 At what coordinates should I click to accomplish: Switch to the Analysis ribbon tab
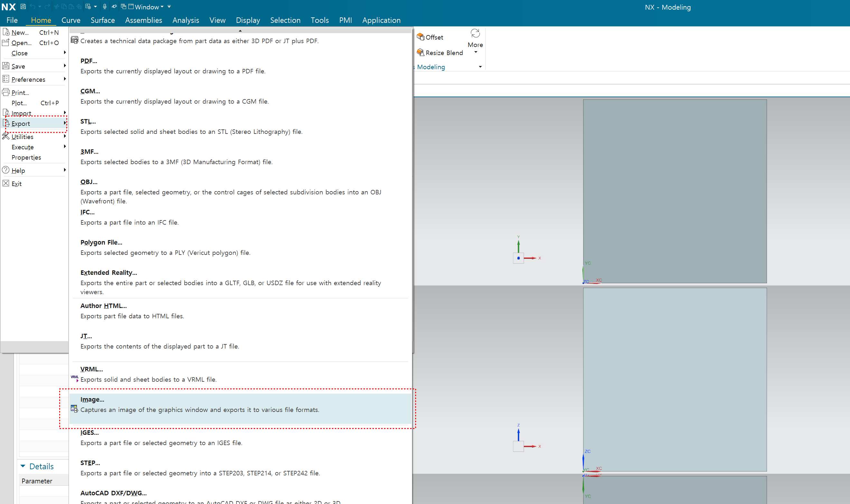[186, 20]
